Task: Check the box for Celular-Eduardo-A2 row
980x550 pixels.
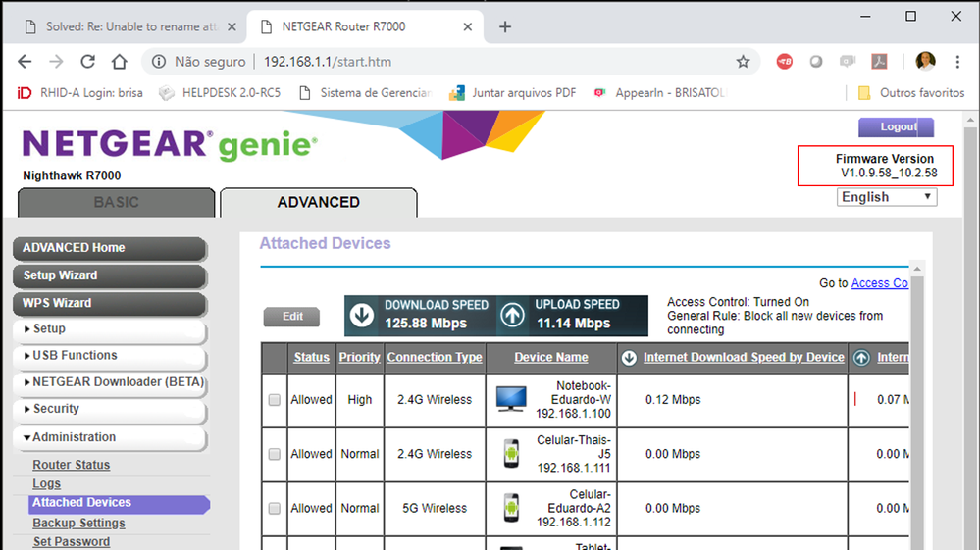Action: [275, 508]
